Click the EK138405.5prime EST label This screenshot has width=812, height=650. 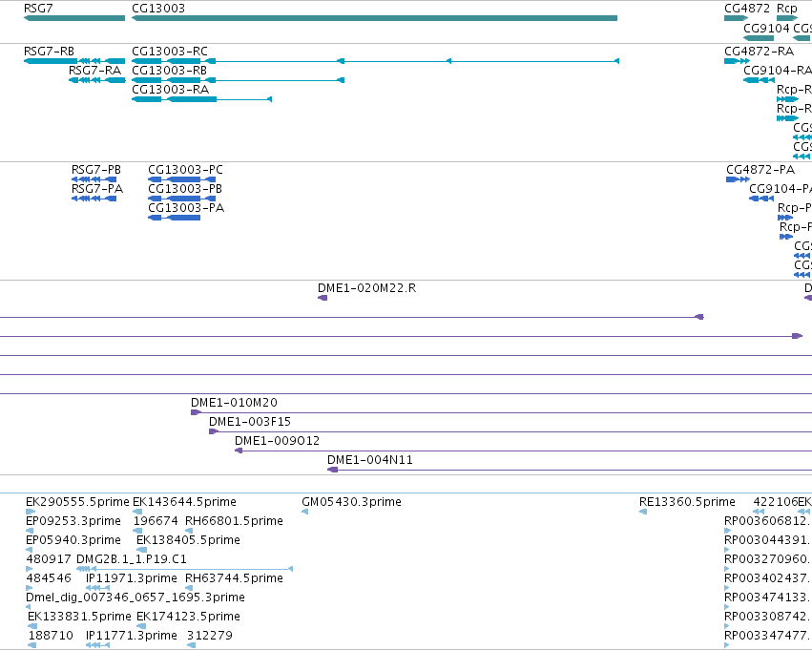[x=188, y=541]
